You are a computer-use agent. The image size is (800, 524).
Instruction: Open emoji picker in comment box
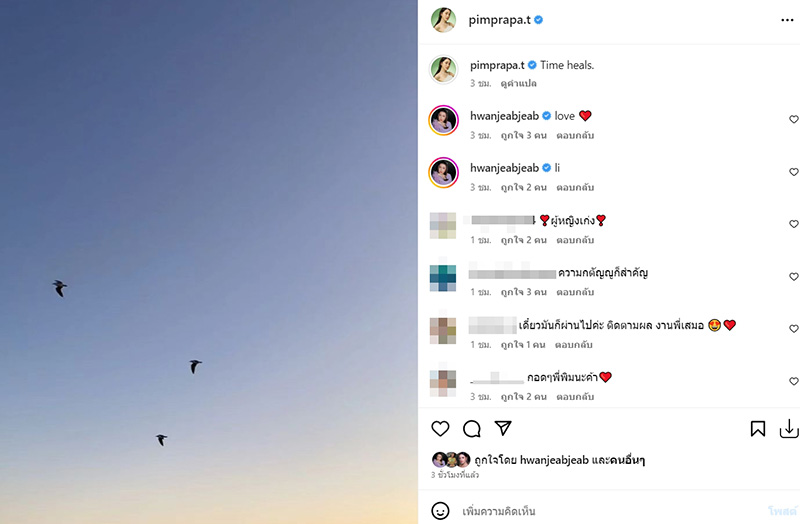pyautogui.click(x=440, y=510)
